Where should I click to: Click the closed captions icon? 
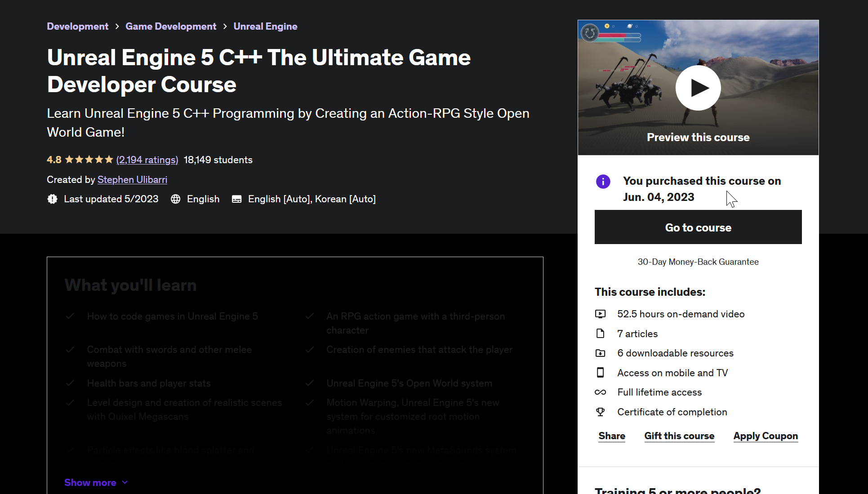click(237, 199)
